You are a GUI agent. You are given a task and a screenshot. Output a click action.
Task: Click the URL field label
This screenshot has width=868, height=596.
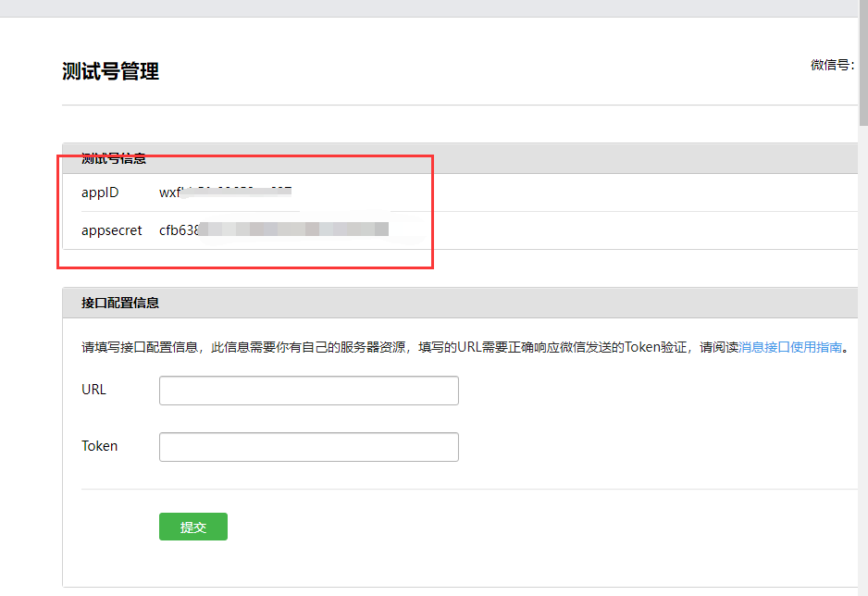93,390
